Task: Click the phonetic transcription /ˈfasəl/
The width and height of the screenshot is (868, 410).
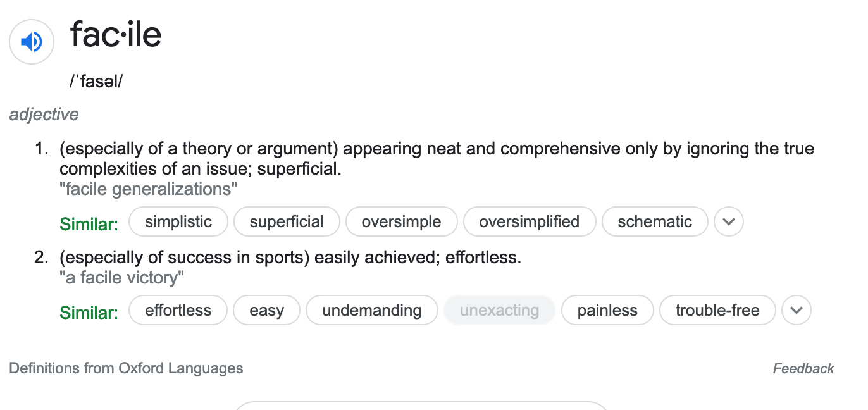Action: point(96,82)
